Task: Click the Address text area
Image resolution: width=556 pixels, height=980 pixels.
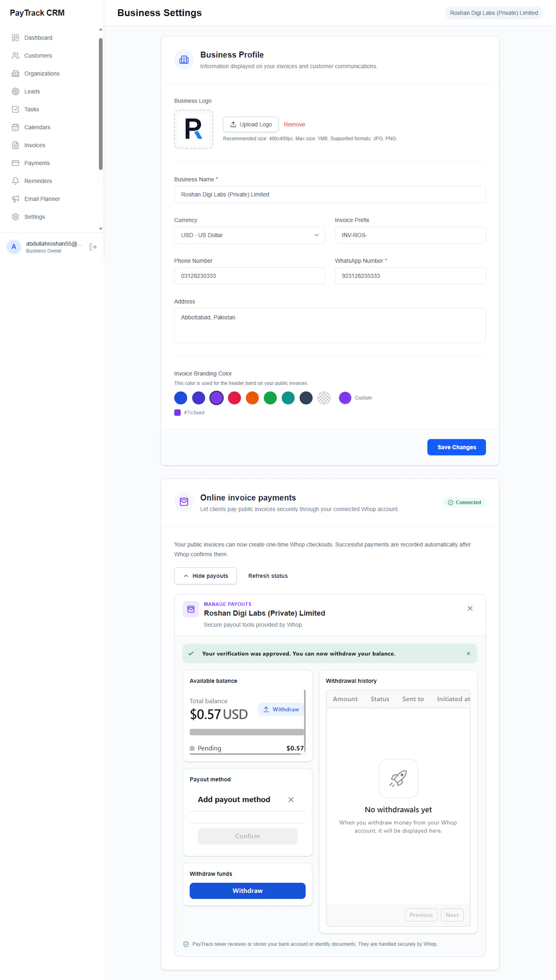Action: [330, 325]
